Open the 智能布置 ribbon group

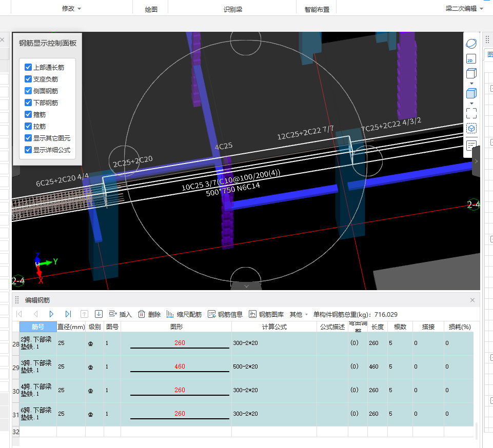coord(317,9)
